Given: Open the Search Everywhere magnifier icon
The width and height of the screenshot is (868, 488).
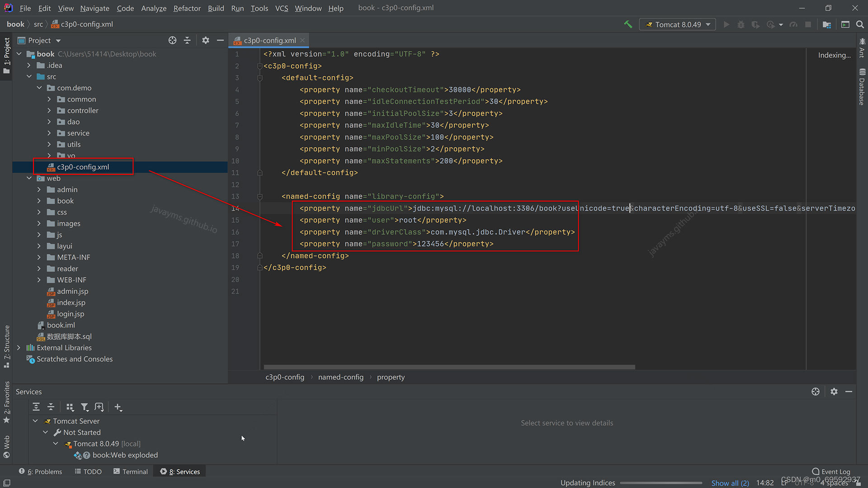Looking at the screenshot, I should (x=860, y=24).
